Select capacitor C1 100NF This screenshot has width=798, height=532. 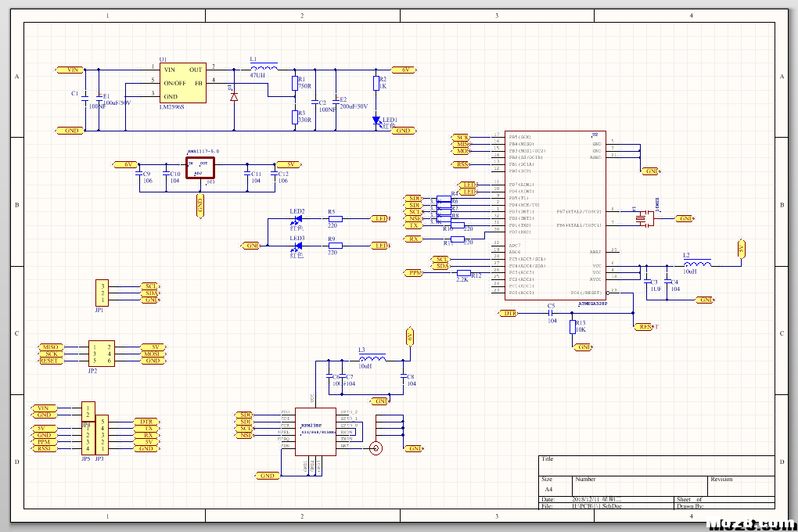click(85, 100)
